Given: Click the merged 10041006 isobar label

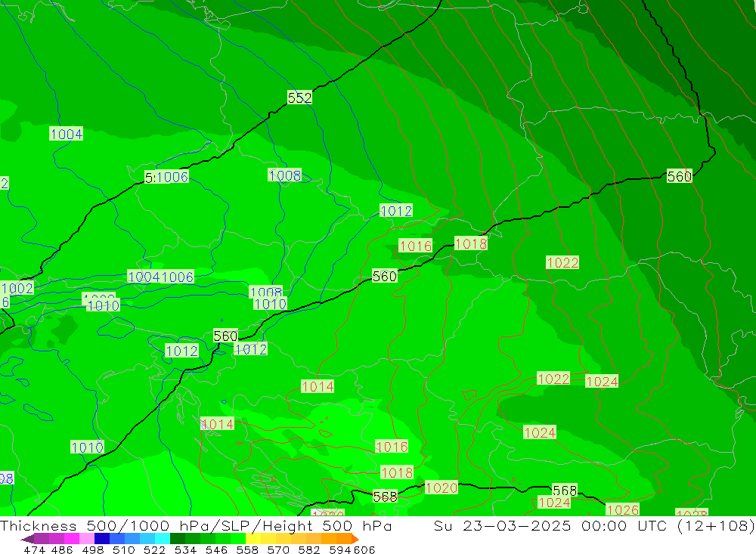Looking at the screenshot, I should 160,277.
